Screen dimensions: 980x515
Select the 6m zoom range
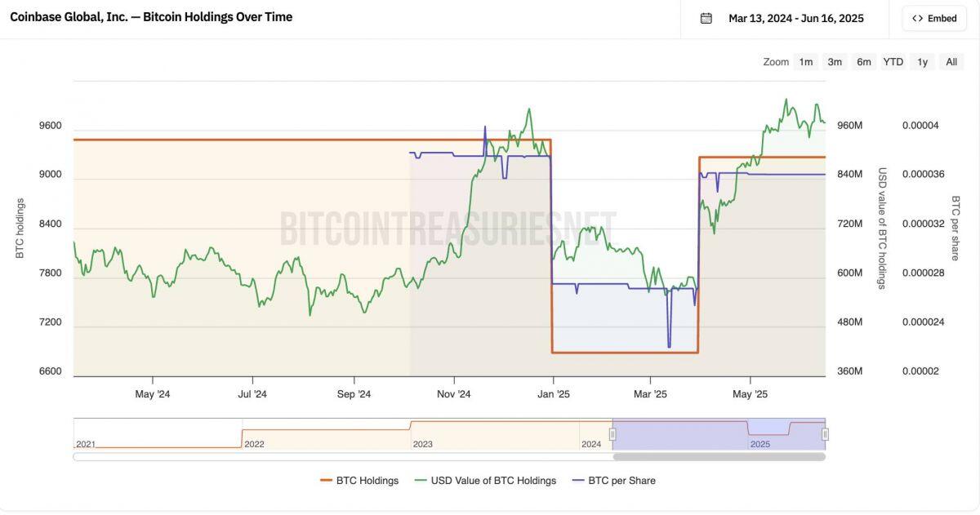(x=864, y=62)
